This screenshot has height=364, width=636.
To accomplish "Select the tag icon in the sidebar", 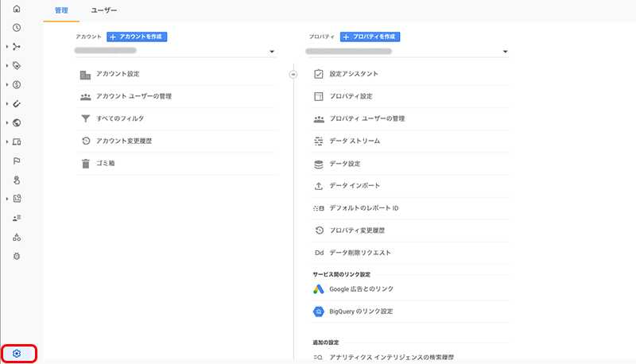I will click(17, 65).
